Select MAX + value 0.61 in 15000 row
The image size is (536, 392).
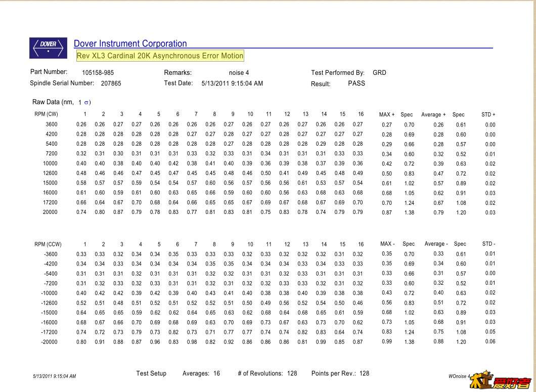tap(387, 183)
